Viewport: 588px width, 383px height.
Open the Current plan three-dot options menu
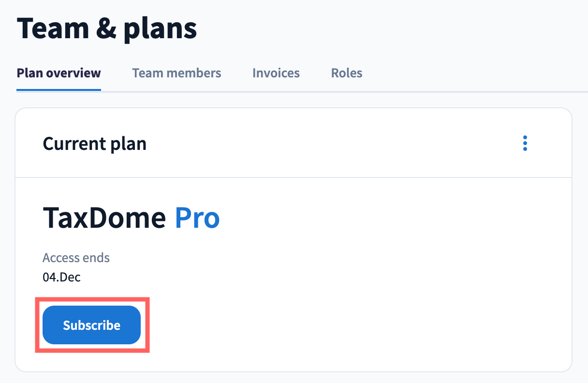[x=525, y=143]
